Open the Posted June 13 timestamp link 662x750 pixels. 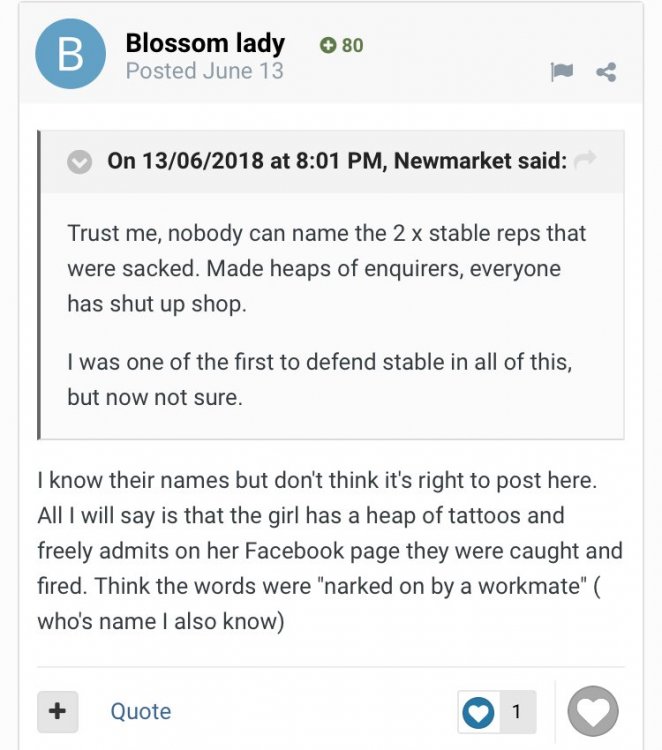coord(204,71)
